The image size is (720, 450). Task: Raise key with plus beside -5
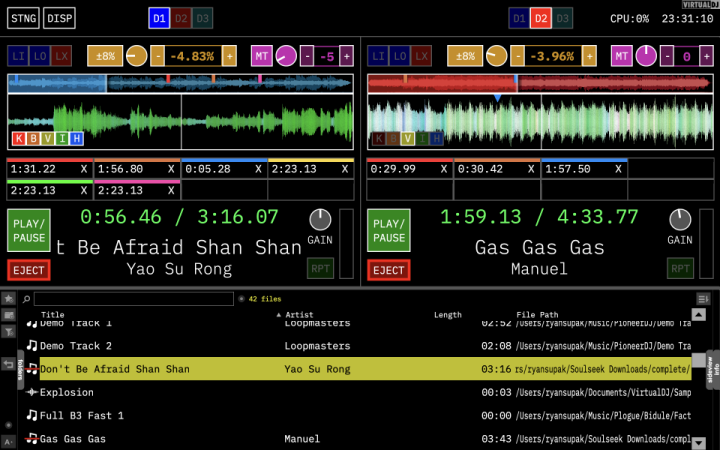tap(347, 56)
